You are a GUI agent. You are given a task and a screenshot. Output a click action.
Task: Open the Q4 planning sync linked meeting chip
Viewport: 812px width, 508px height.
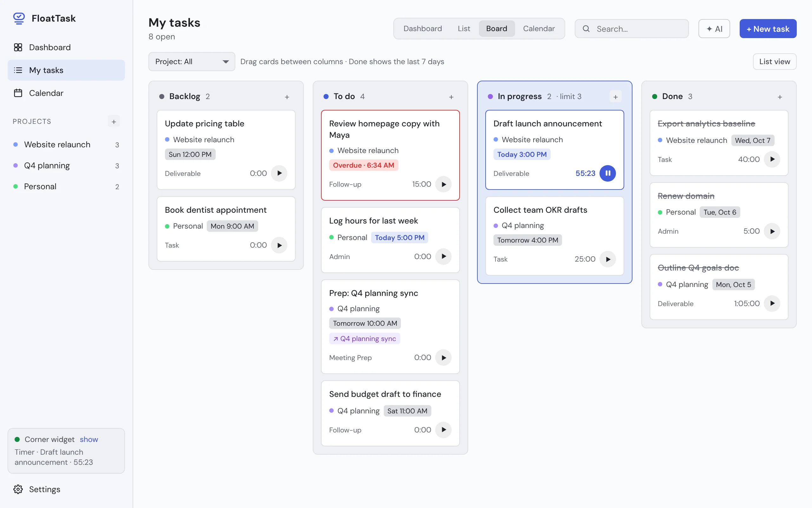coord(365,338)
